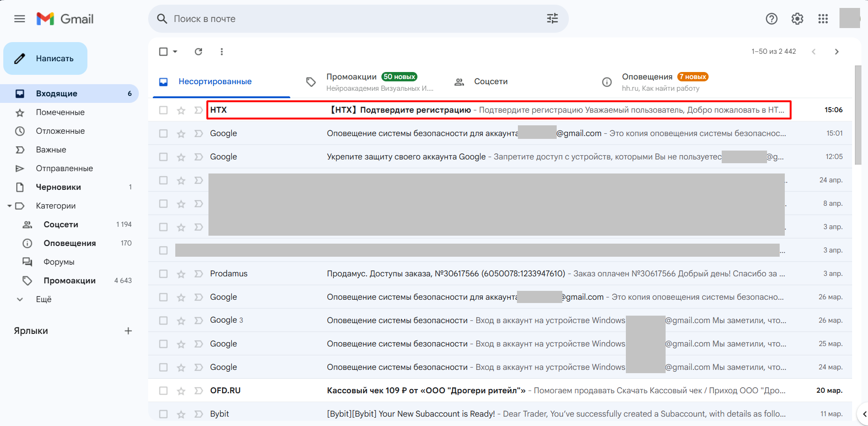Click the 1–50 из 2 442 counter

tap(774, 51)
